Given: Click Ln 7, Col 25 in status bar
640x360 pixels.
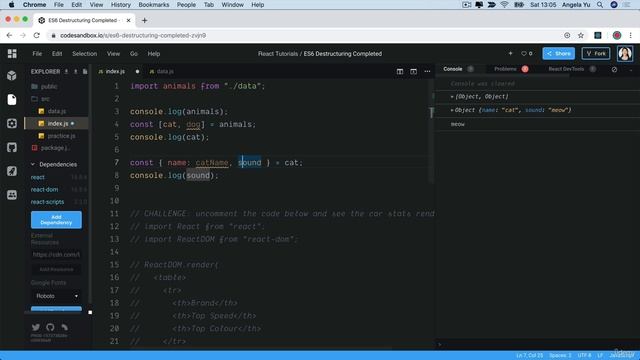Looking at the screenshot, I should click(x=530, y=356).
